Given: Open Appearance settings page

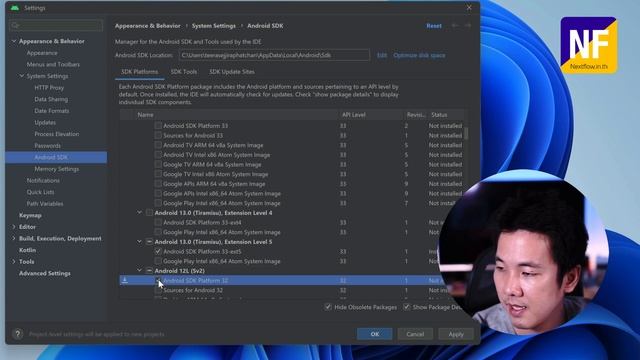Looking at the screenshot, I should pyautogui.click(x=42, y=53).
